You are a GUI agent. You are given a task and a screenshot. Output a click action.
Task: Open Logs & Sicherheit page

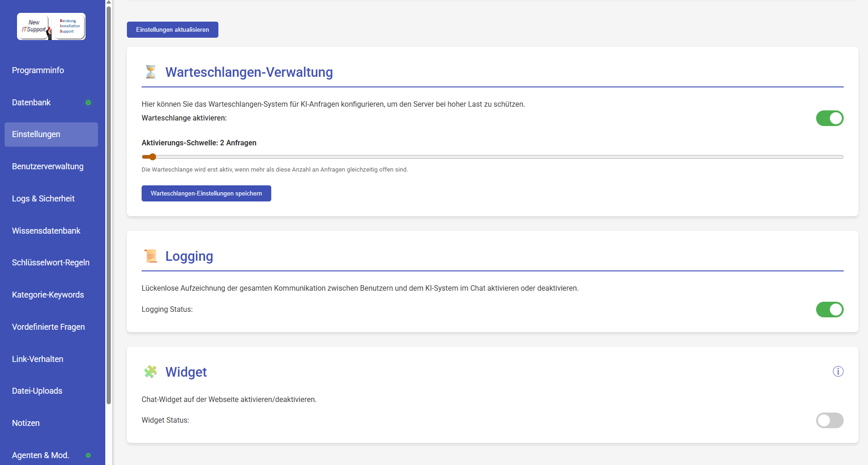point(43,199)
